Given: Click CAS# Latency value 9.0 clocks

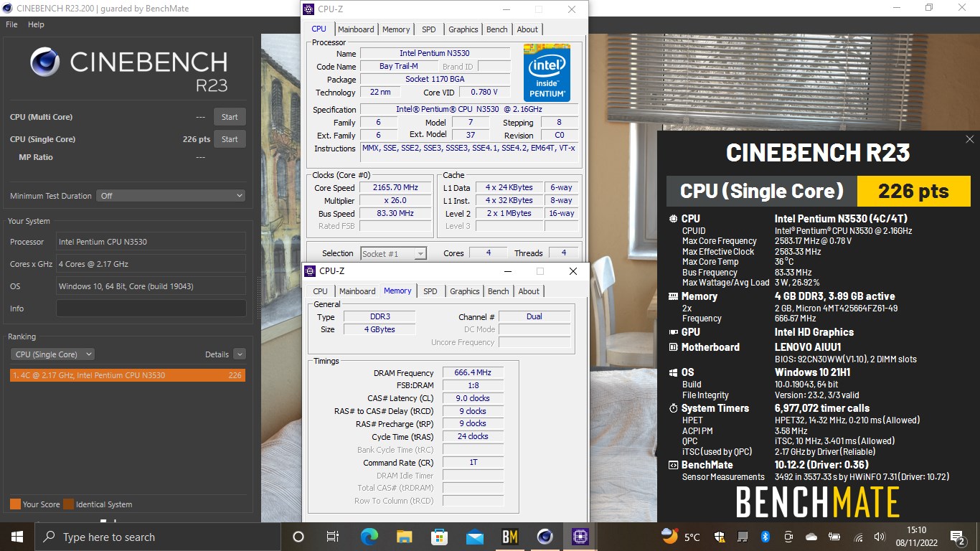Looking at the screenshot, I should 473,398.
